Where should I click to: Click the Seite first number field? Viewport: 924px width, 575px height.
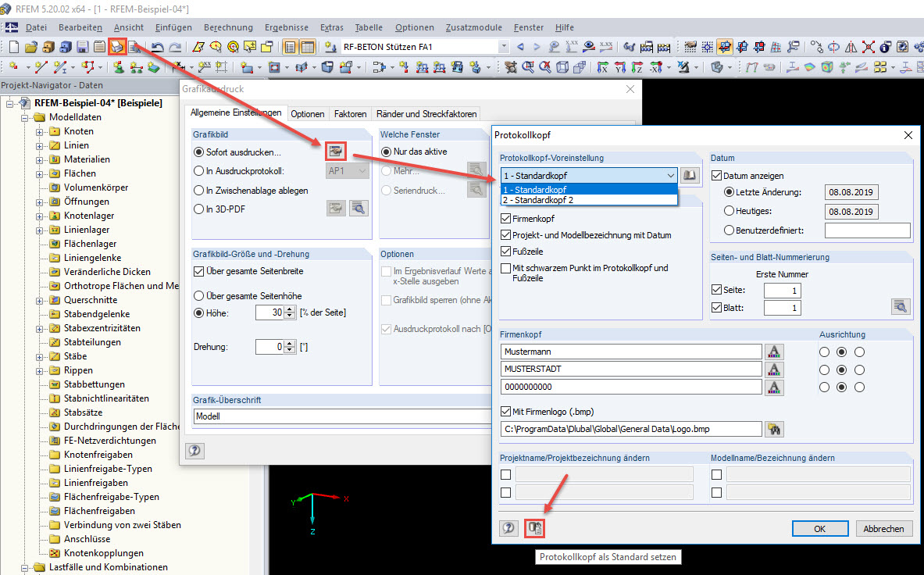(x=782, y=291)
